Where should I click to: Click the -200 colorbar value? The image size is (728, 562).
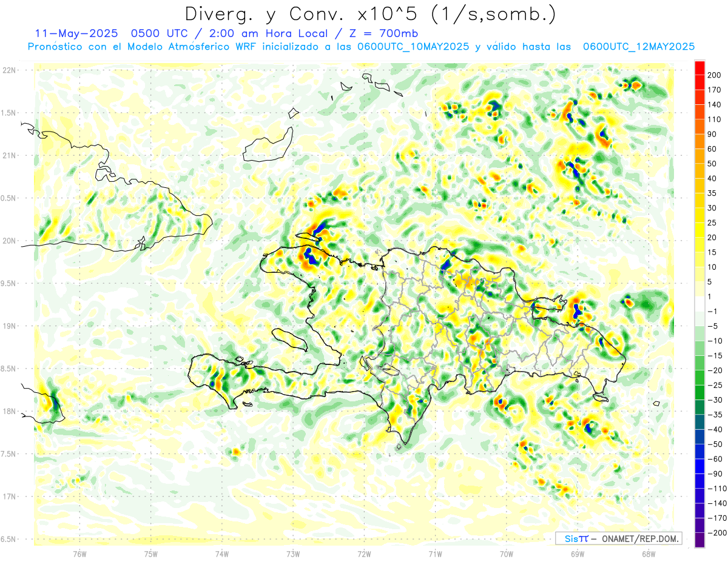pos(718,533)
